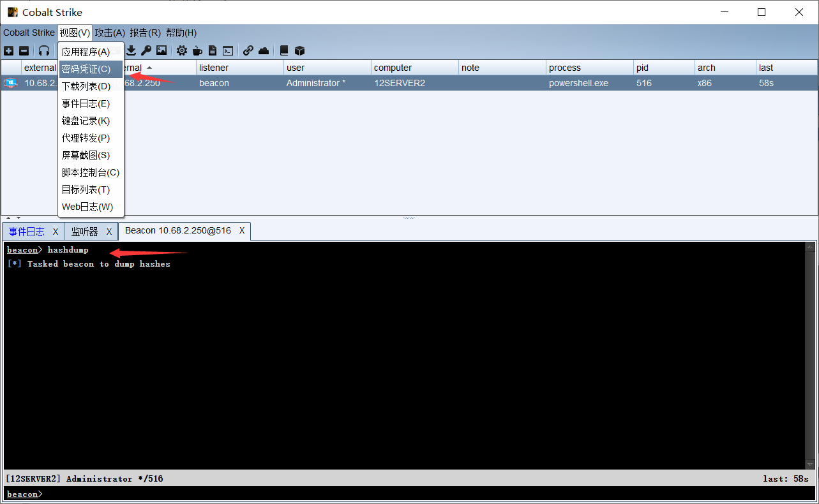Click the document icon for Office macro

tap(213, 50)
